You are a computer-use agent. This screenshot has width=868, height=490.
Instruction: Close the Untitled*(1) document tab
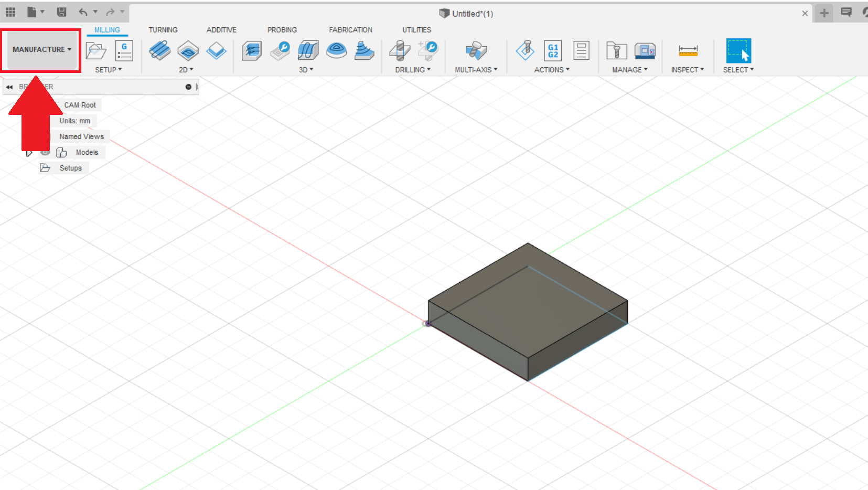coord(805,14)
